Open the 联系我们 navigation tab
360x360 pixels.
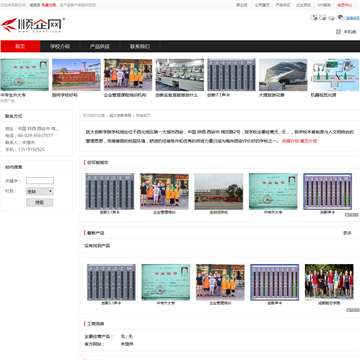[x=140, y=46]
